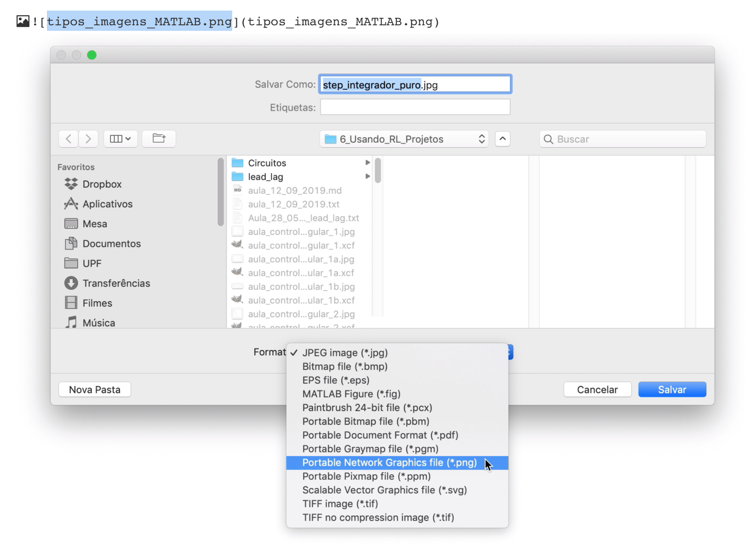The image size is (756, 550).
Task: Select file Aula_28_05..._lead_lag.txt
Action: tap(304, 218)
